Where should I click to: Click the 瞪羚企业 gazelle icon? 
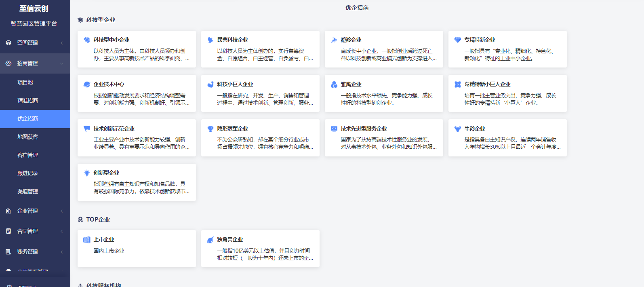click(334, 40)
